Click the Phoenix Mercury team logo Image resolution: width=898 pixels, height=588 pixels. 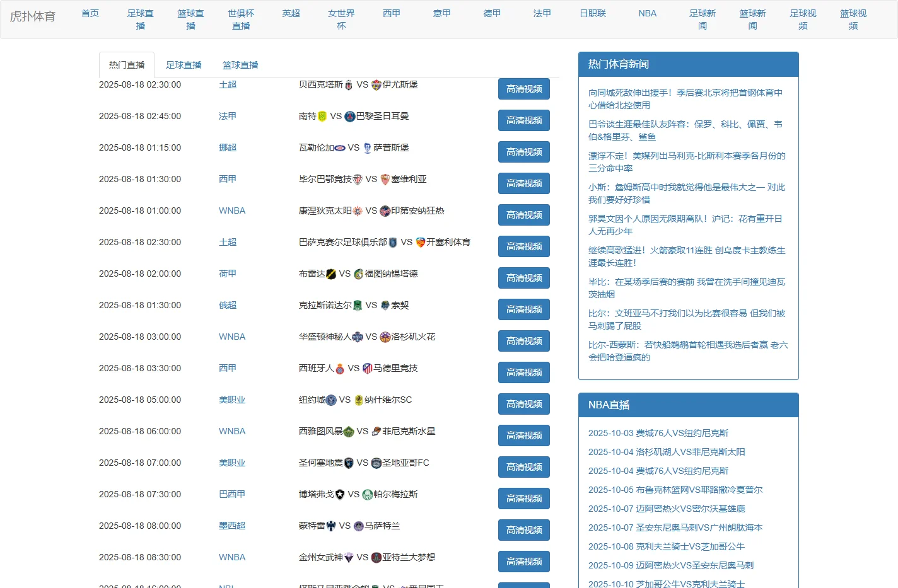click(x=376, y=432)
